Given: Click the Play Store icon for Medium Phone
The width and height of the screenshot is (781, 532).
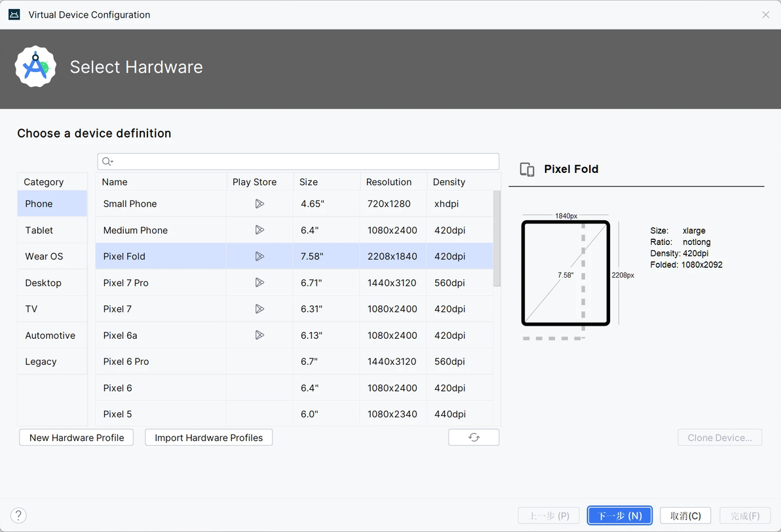Looking at the screenshot, I should (259, 230).
